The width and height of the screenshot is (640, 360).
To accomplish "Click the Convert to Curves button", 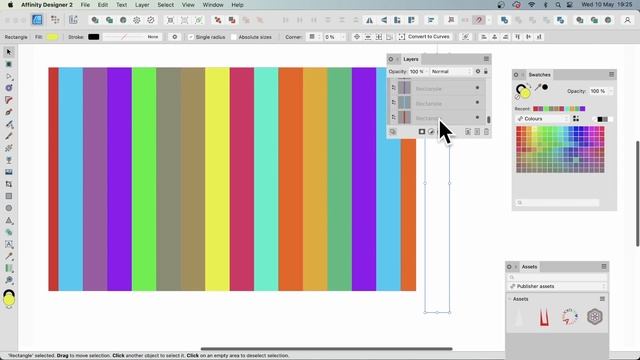I will pos(424,37).
